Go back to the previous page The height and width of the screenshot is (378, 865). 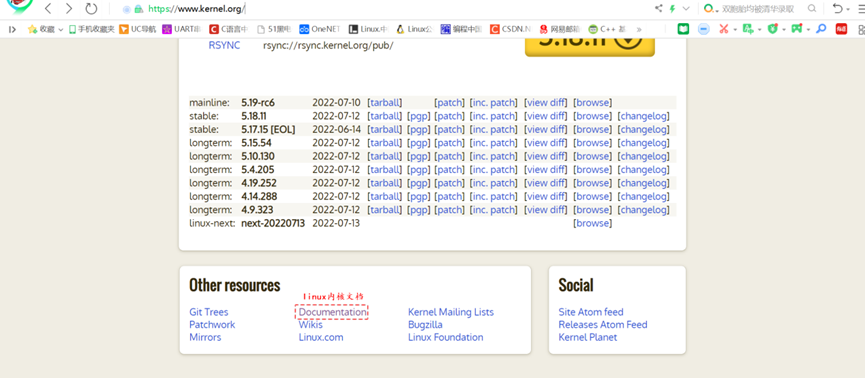(x=48, y=8)
